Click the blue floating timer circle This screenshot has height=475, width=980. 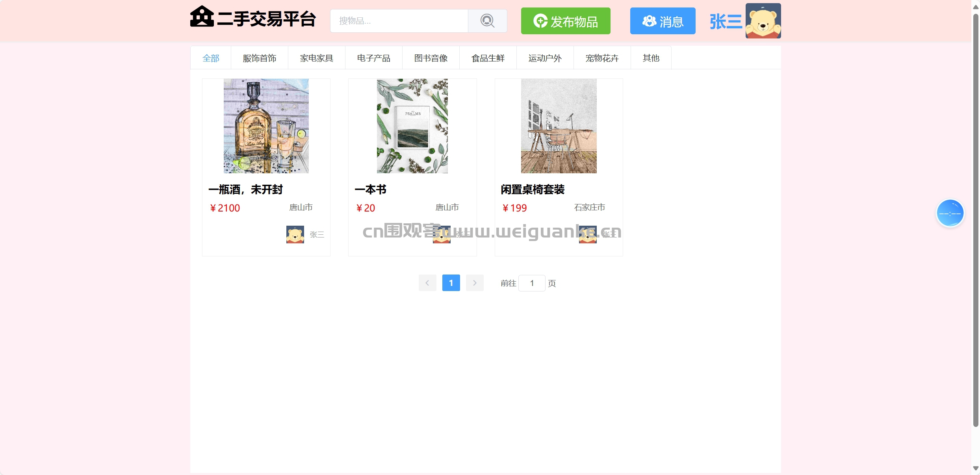[x=950, y=213]
